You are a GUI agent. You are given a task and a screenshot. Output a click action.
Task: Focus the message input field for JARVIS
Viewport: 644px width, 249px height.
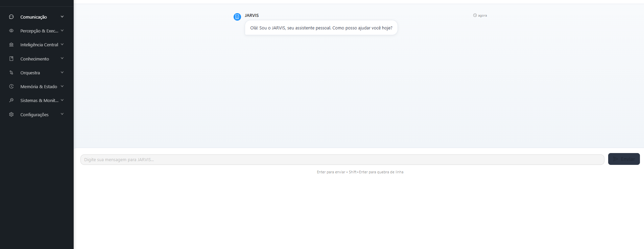pyautogui.click(x=342, y=160)
